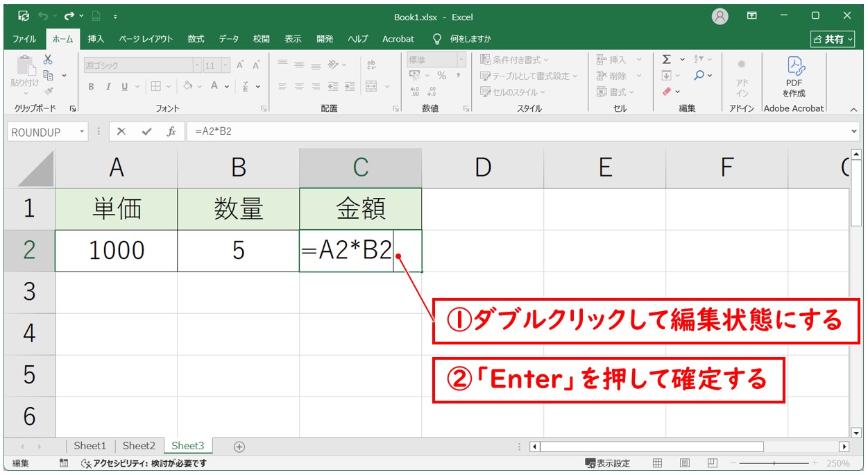Switch to Page Layout view in status bar

tap(684, 463)
